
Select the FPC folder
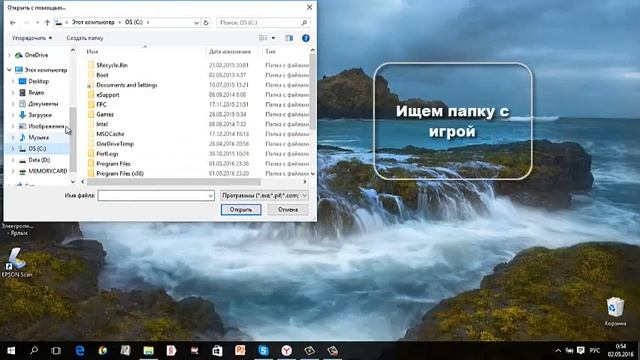click(x=101, y=104)
